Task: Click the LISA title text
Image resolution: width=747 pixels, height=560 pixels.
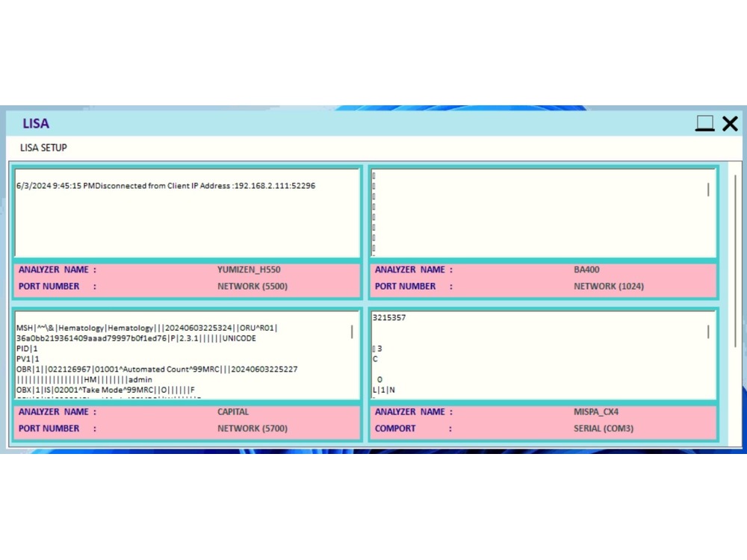Action: tap(35, 123)
